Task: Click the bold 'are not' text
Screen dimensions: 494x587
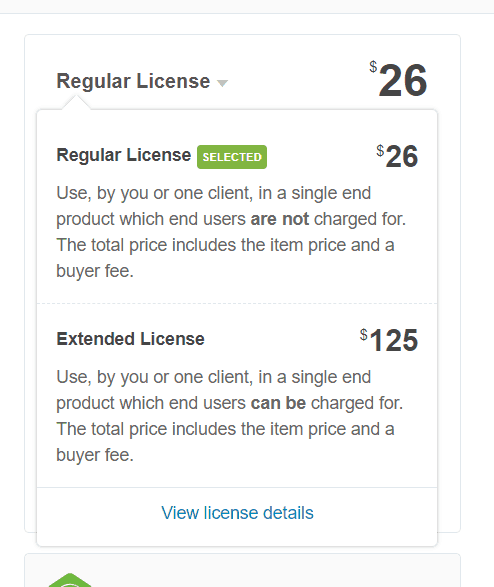Action: (280, 219)
